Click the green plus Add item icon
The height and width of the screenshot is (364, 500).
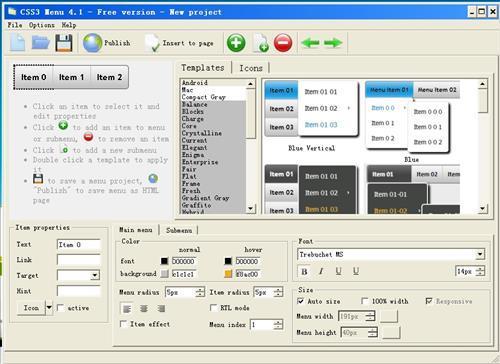pyautogui.click(x=236, y=43)
